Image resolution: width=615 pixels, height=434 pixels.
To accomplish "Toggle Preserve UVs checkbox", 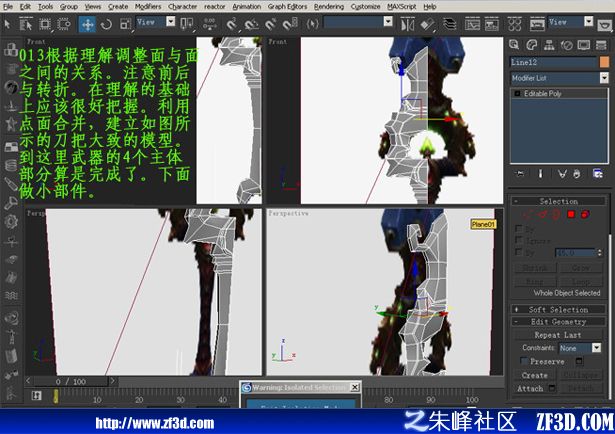I will pyautogui.click(x=524, y=361).
